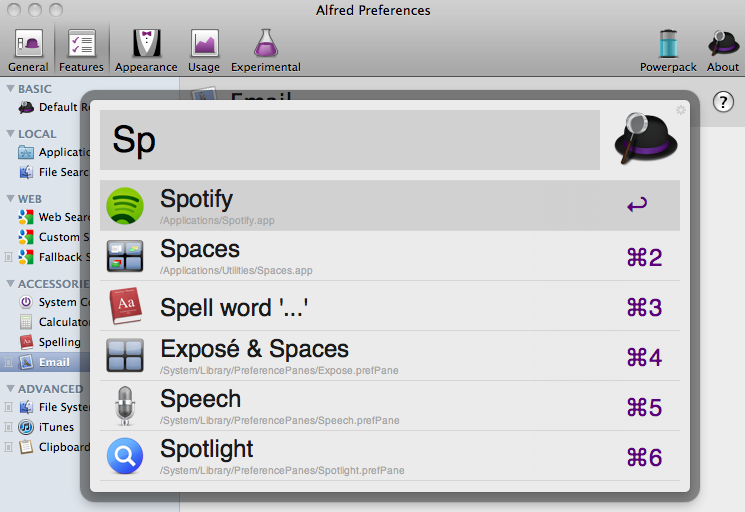Open the Appearance tuxedo tab
Image resolution: width=745 pixels, height=512 pixels.
(146, 50)
